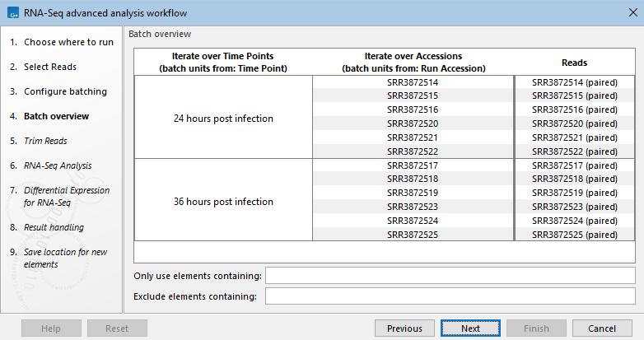The image size is (644, 340).
Task: Click inside 'Only use elements containing' field
Action: click(450, 275)
